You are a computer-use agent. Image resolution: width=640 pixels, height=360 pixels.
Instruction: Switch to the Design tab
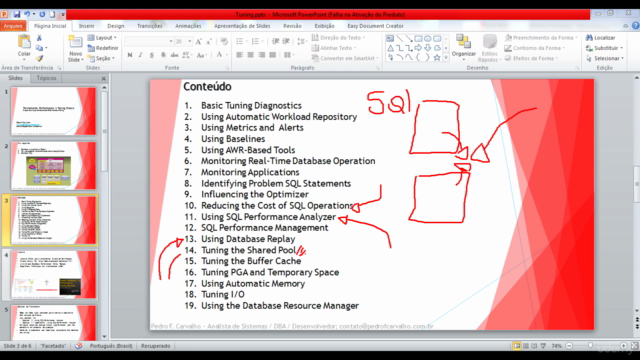tap(116, 26)
